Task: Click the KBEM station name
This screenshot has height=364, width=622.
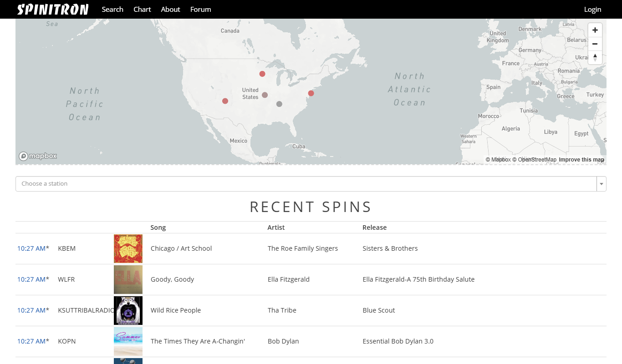Action: point(67,248)
